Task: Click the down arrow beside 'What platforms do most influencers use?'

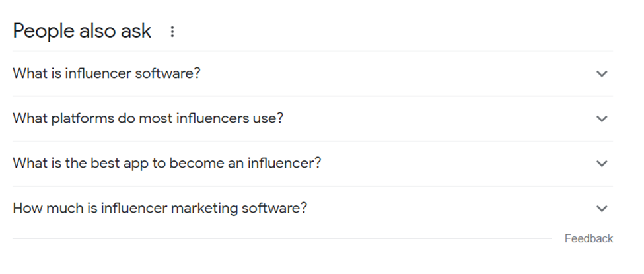Action: [x=601, y=119]
